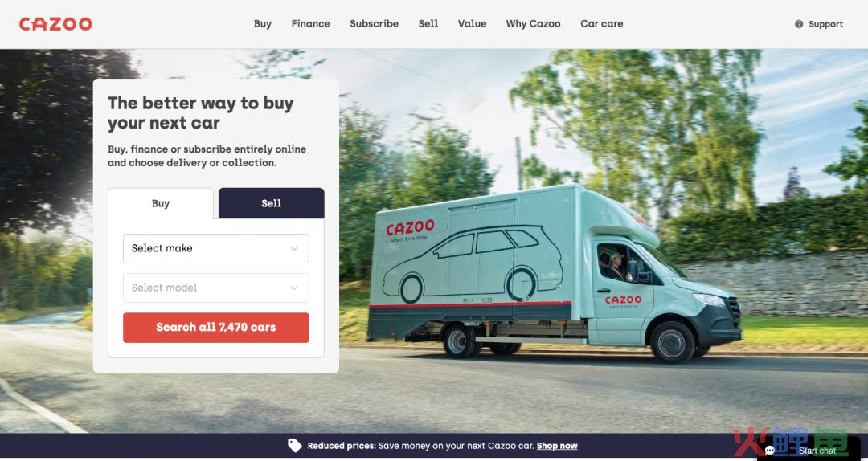
Task: Open the Support link
Action: click(825, 24)
